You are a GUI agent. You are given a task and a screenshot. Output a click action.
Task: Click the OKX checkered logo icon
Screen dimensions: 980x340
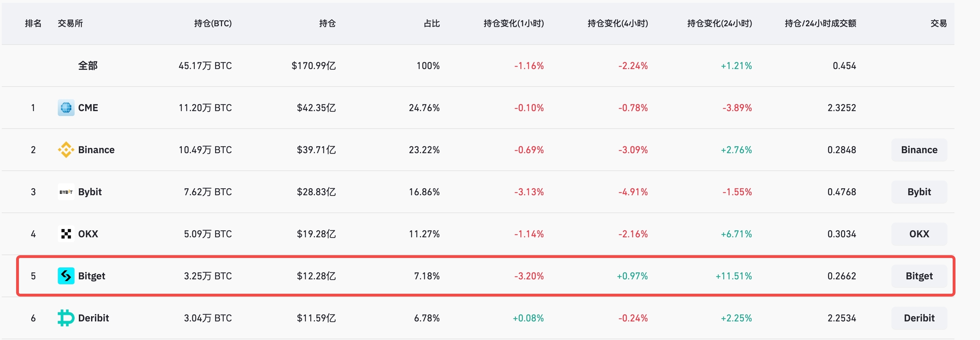[x=66, y=234]
